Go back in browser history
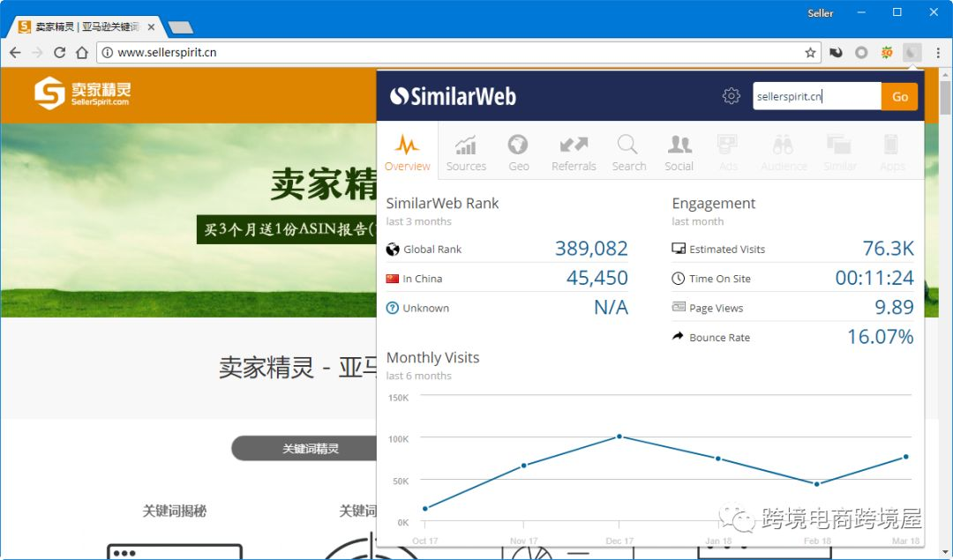The image size is (953, 560). (15, 53)
